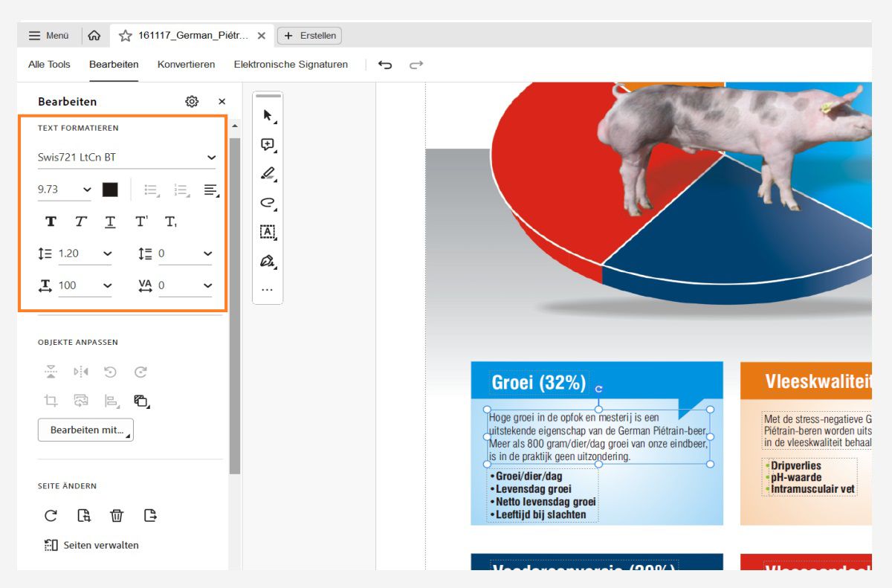Open the Menü hamburger button
Screen dimensions: 892x588
tap(49, 35)
